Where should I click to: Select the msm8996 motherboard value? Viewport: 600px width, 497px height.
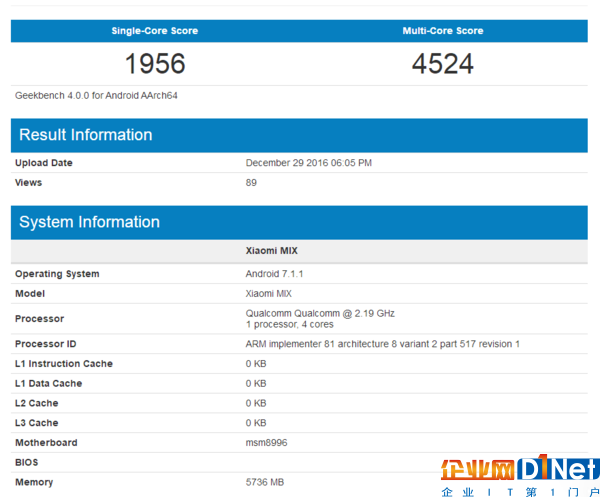pos(266,443)
